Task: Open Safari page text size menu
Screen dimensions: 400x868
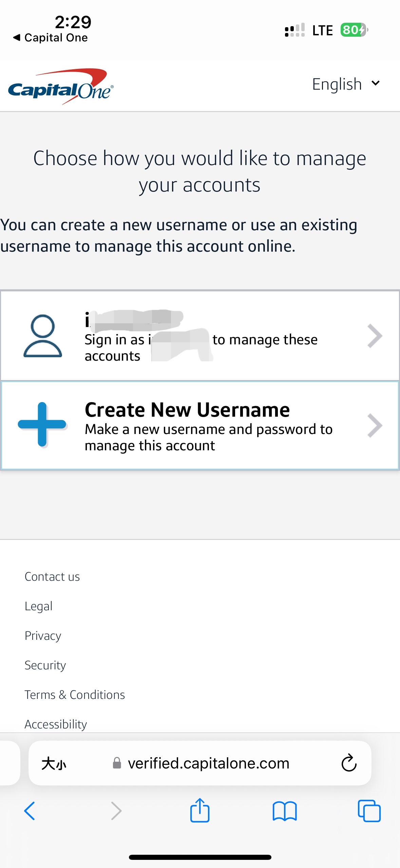Action: [54, 763]
